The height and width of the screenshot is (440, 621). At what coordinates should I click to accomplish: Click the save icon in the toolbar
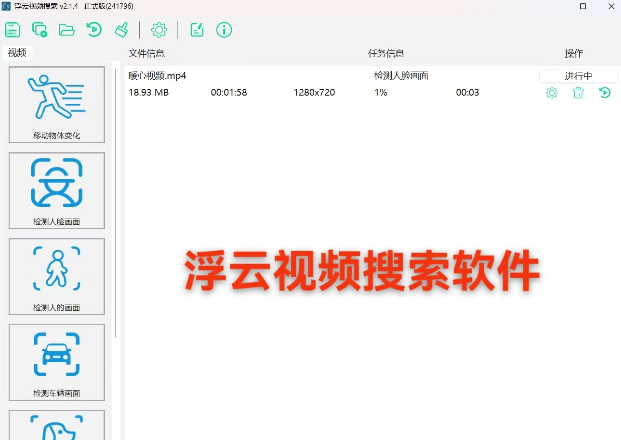click(13, 30)
